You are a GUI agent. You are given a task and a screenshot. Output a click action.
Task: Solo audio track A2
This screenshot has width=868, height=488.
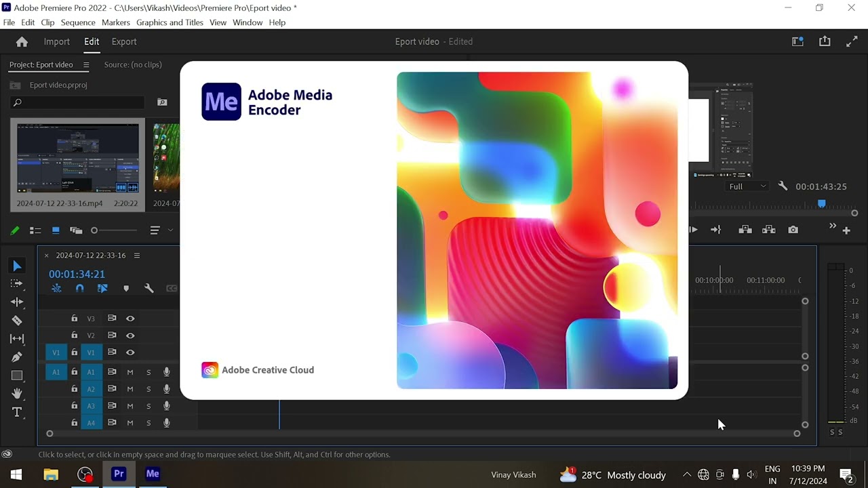click(x=149, y=389)
